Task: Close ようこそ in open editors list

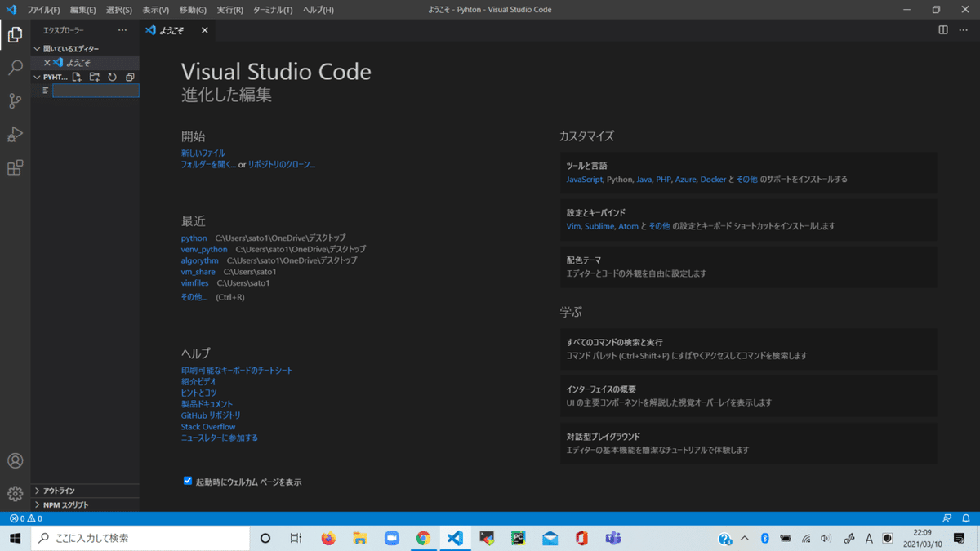Action: click(x=47, y=62)
